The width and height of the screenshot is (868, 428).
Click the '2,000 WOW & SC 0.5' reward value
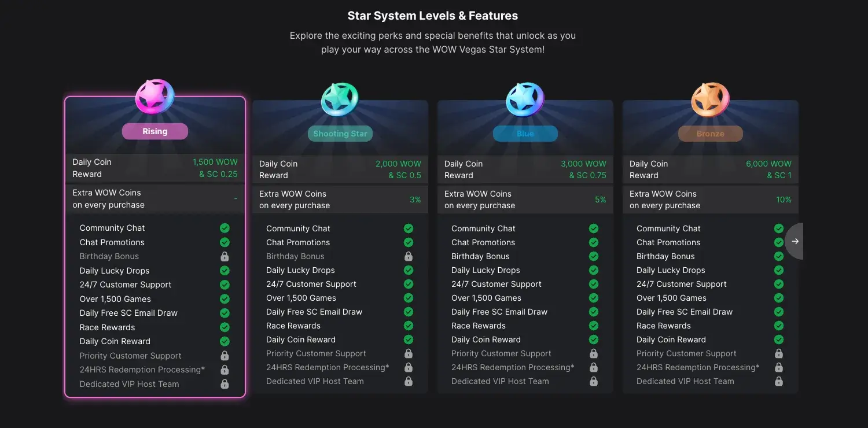click(x=399, y=169)
